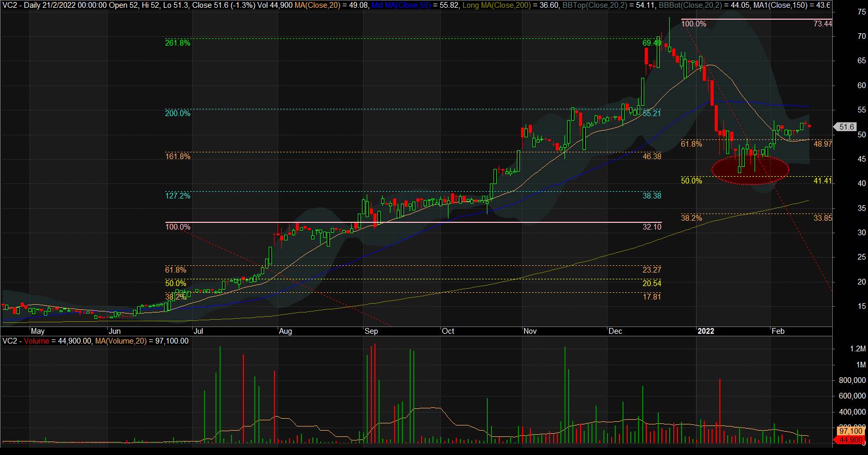Select the "41.41" retracement price value

[x=822, y=181]
